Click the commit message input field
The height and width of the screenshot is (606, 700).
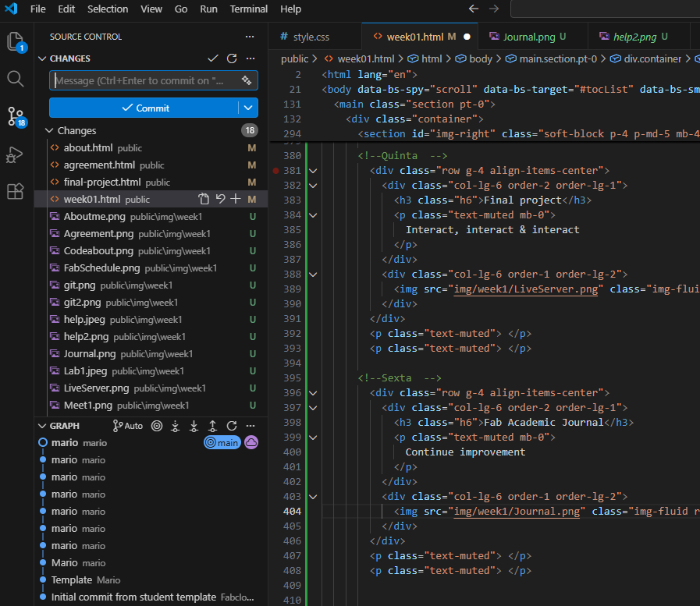pos(144,80)
